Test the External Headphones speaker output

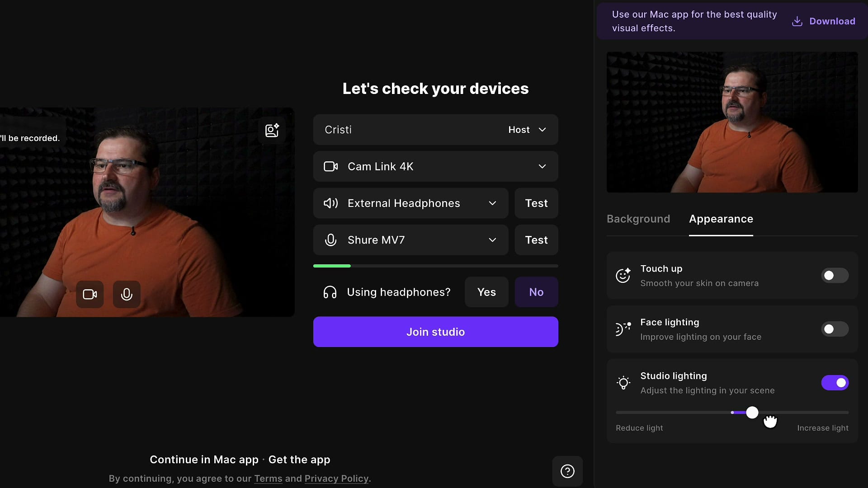pos(536,203)
